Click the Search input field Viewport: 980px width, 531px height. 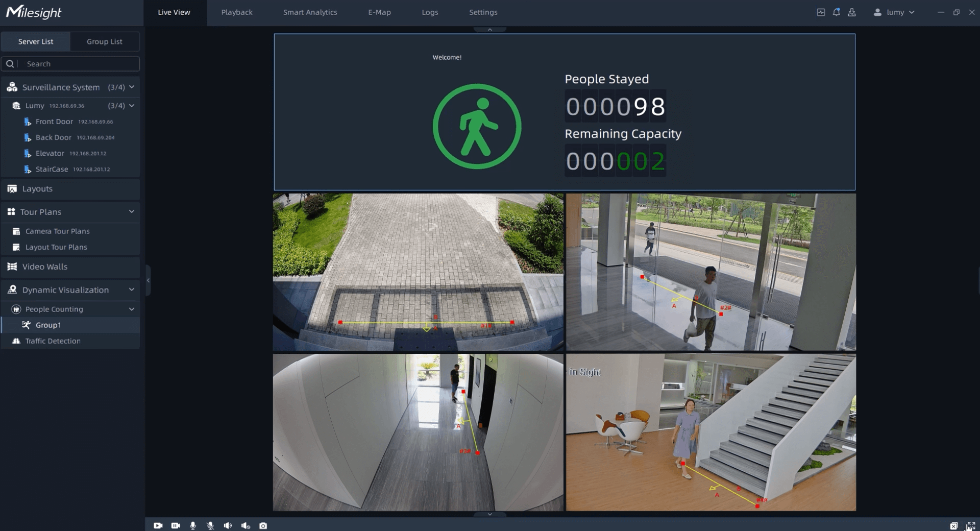[77, 64]
